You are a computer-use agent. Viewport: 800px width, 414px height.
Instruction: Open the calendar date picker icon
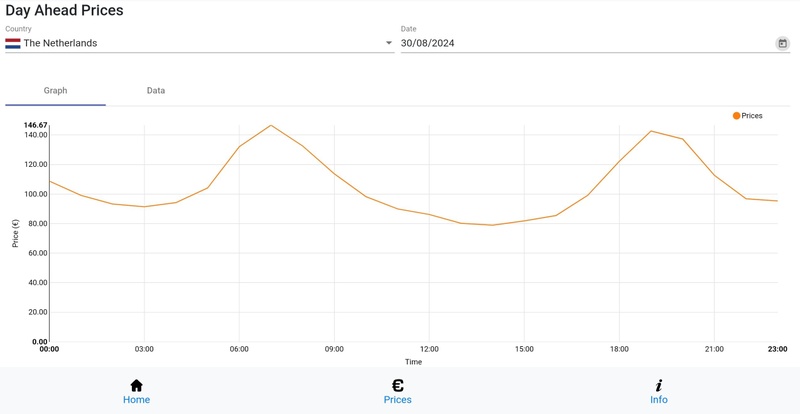782,43
